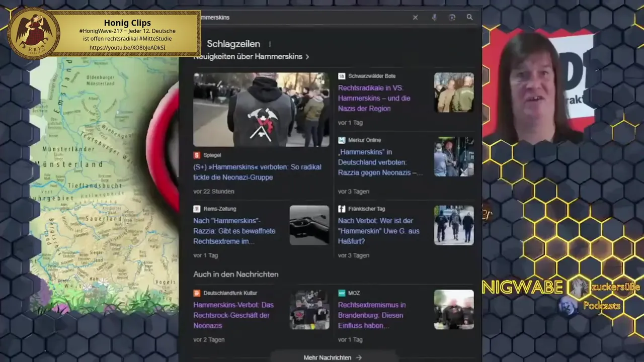Screen dimensions: 644x362
Task: Click 'vor 22 Stunden' timestamp
Action: tap(214, 192)
